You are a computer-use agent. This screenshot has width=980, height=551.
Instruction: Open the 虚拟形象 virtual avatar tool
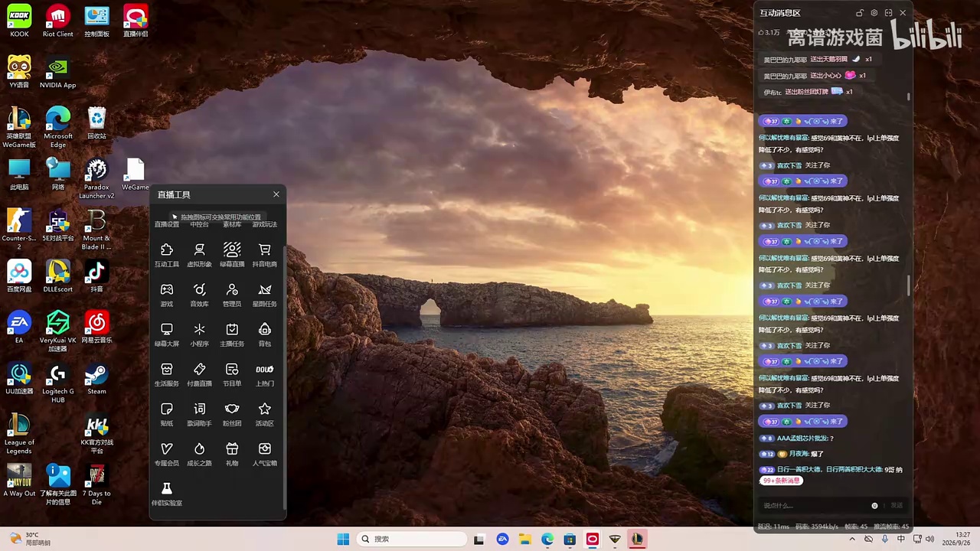click(199, 255)
